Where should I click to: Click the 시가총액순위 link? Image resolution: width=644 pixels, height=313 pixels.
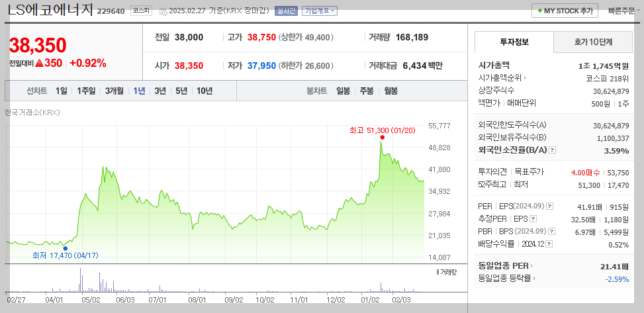[x=500, y=78]
